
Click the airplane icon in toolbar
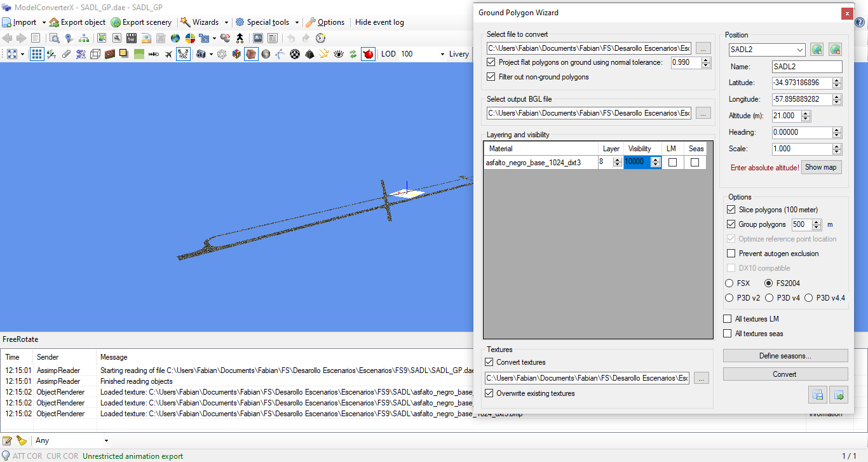pos(168,54)
